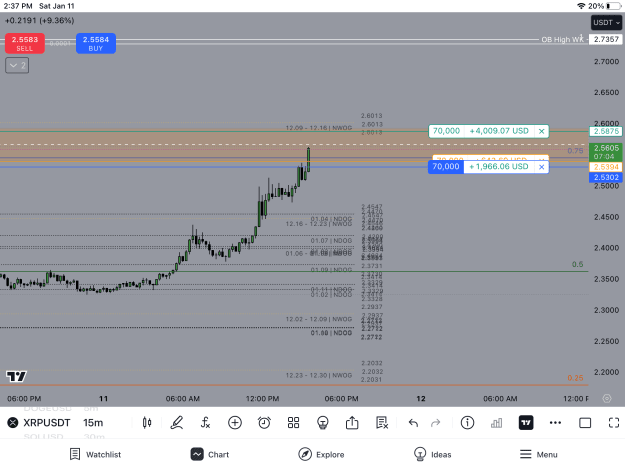Check the battery indicator in status bar

point(614,6)
